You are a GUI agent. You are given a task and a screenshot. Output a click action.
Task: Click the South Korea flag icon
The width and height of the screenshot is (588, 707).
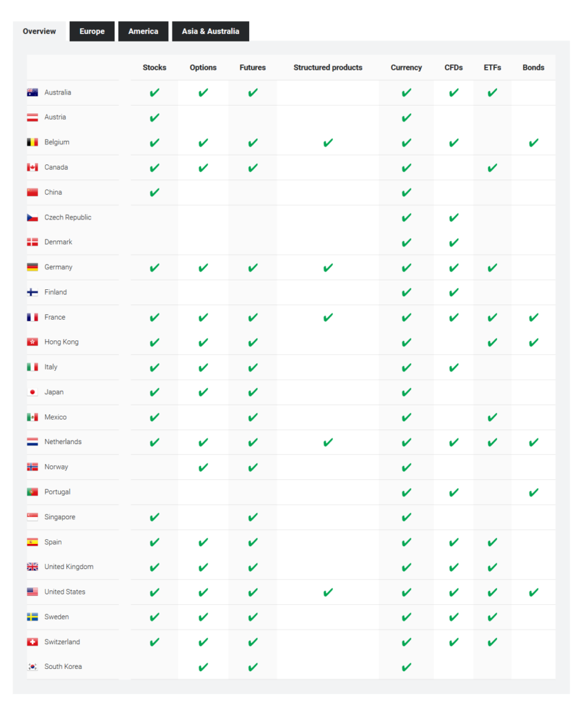coord(32,667)
